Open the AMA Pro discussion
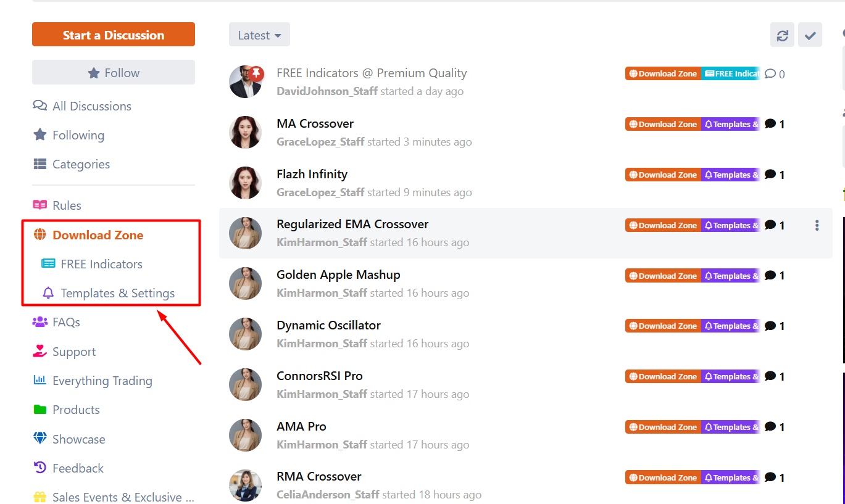The width and height of the screenshot is (845, 504). (x=301, y=426)
